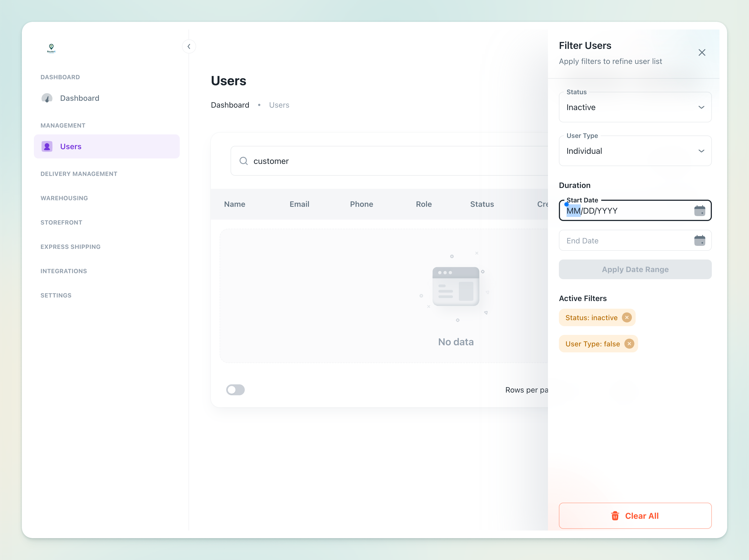Image resolution: width=749 pixels, height=560 pixels.
Task: Remove the Status: inactive filter chip
Action: (627, 318)
